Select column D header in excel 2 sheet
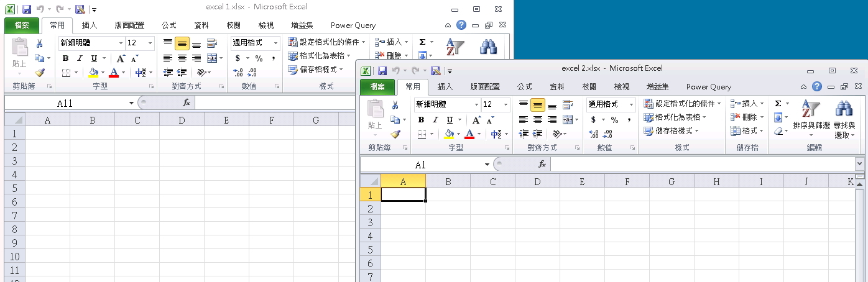This screenshot has height=282, width=868. (537, 181)
